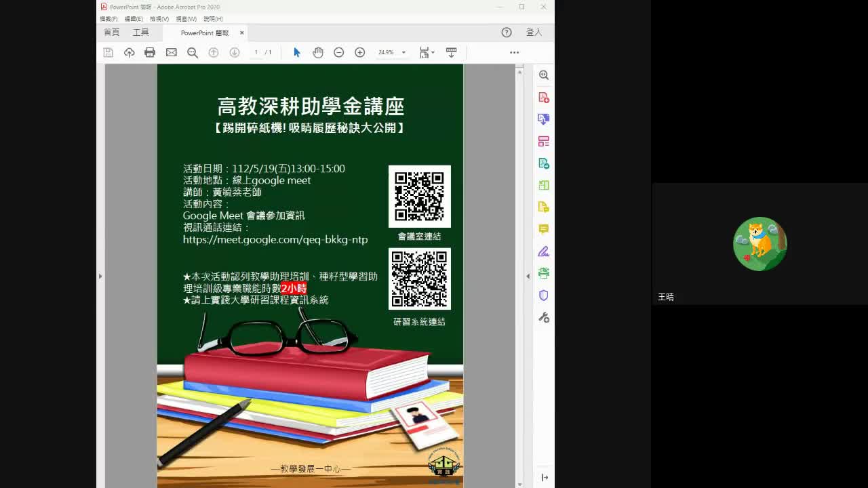Click the 會議室連結 QR code

pos(419,197)
